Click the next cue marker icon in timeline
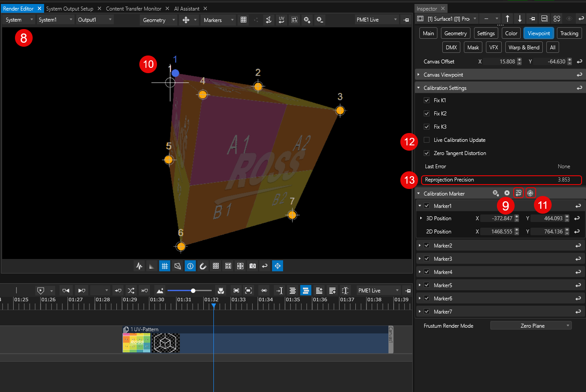586x392 pixels. tap(82, 291)
